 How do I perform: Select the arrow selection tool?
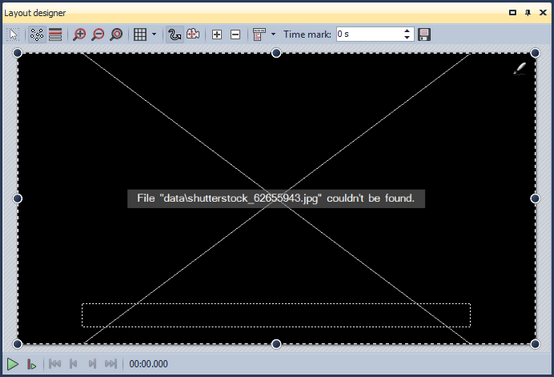tap(13, 34)
